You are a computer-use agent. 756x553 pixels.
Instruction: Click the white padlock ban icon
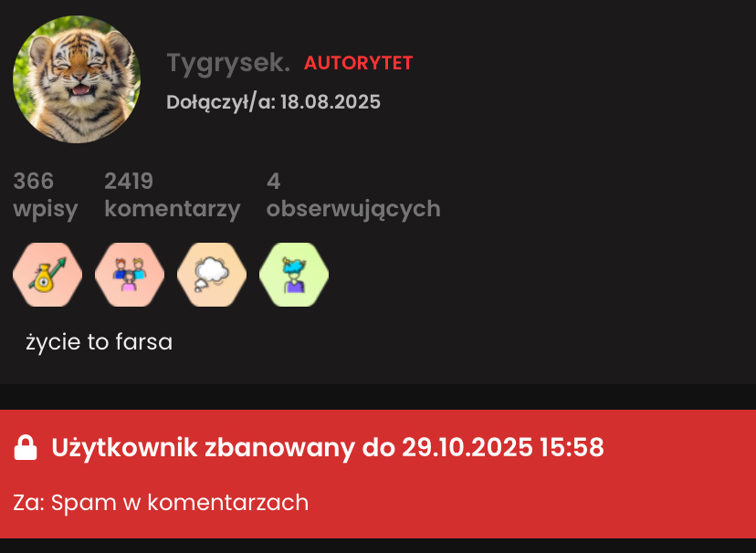26,447
